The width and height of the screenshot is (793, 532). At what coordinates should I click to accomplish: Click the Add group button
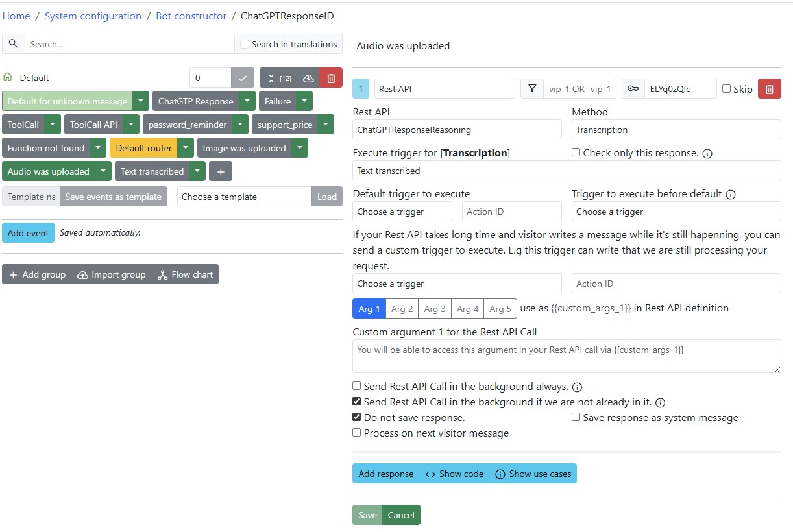point(38,274)
